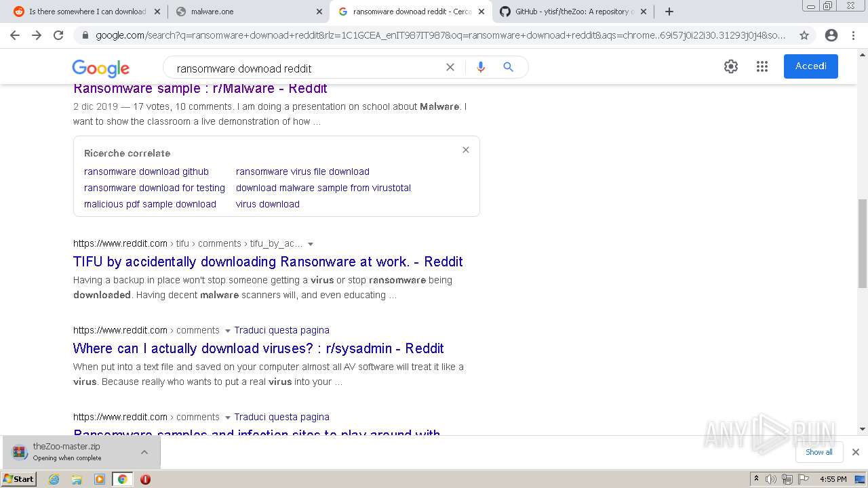868x488 pixels.
Task: Open media player taskbar icon
Action: point(100,479)
